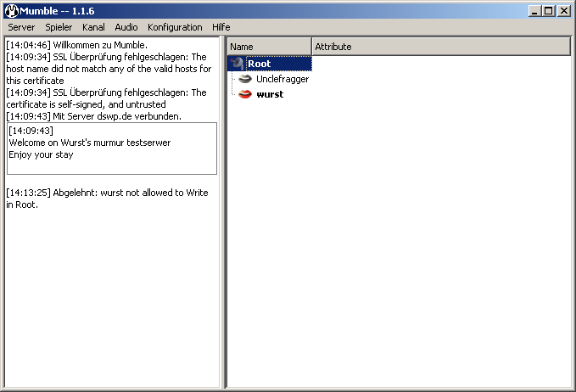Screen dimensions: 576x392
Task: Open the Server menu
Action: 21,27
